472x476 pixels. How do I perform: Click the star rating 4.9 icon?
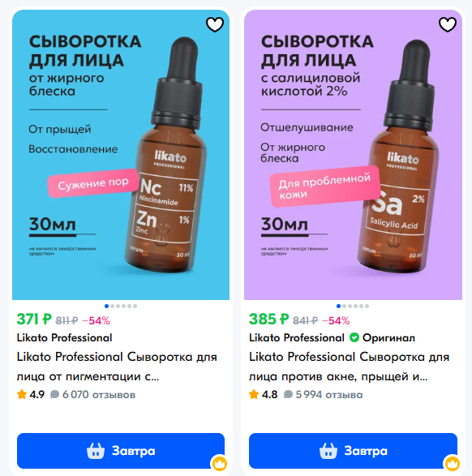coord(22,394)
